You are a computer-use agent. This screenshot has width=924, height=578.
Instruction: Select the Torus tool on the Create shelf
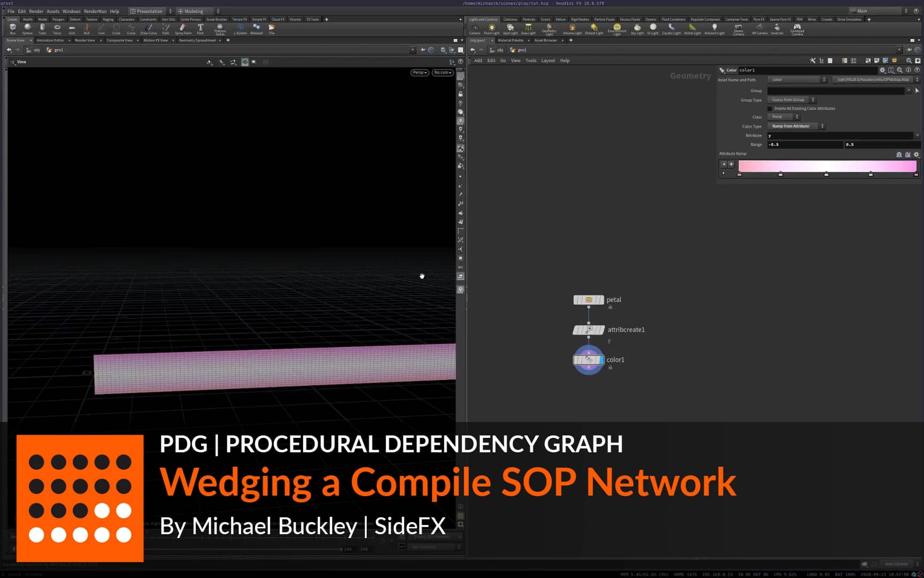pyautogui.click(x=57, y=28)
